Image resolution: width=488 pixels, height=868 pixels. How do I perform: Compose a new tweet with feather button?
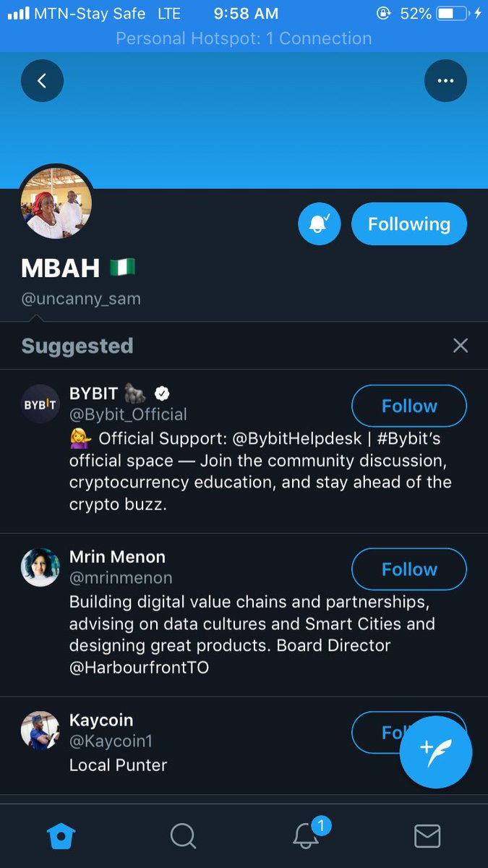(436, 752)
